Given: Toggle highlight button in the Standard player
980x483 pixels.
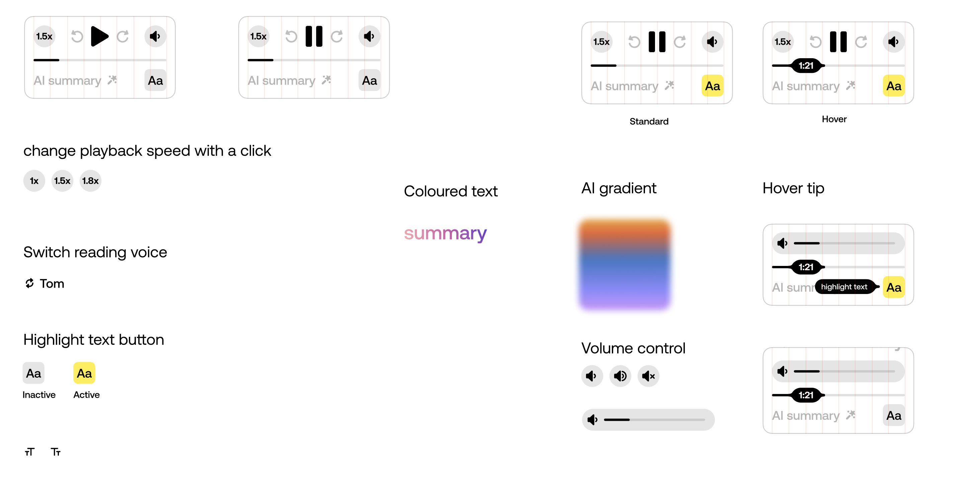Looking at the screenshot, I should pyautogui.click(x=712, y=86).
